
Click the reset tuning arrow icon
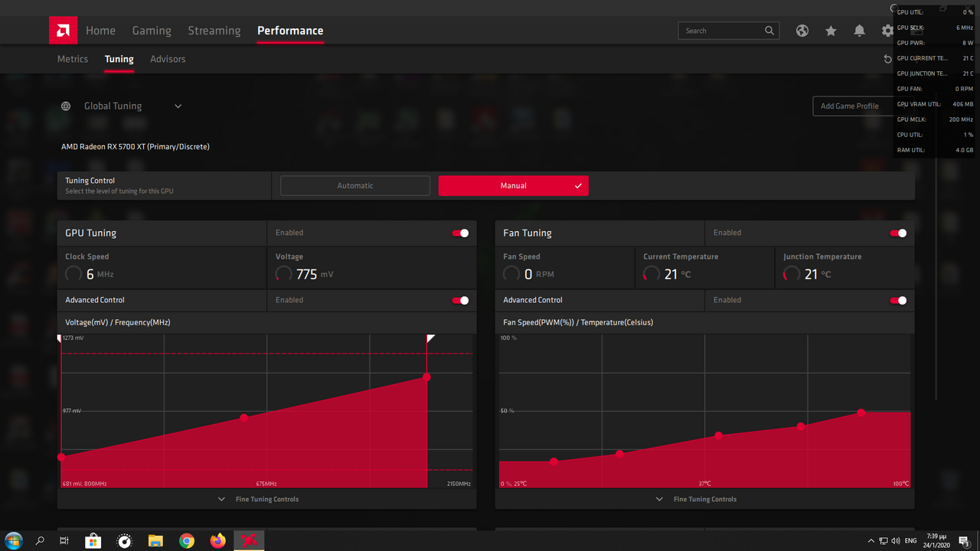[x=888, y=59]
